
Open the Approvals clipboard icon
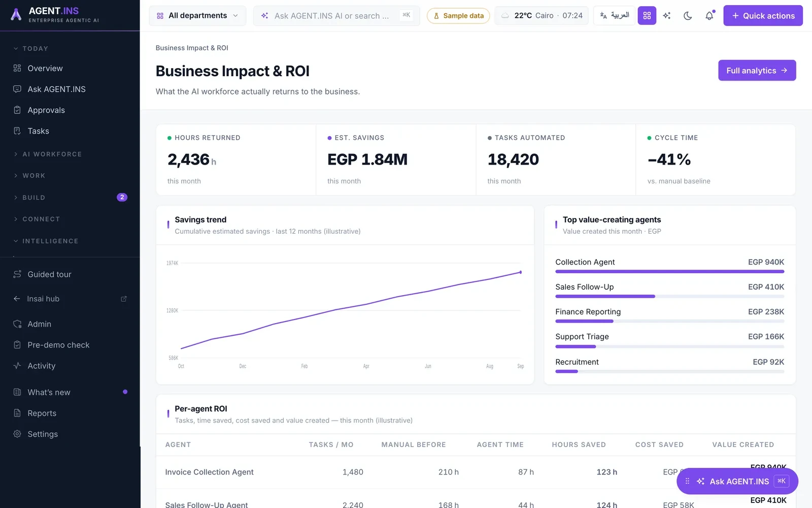coord(17,110)
